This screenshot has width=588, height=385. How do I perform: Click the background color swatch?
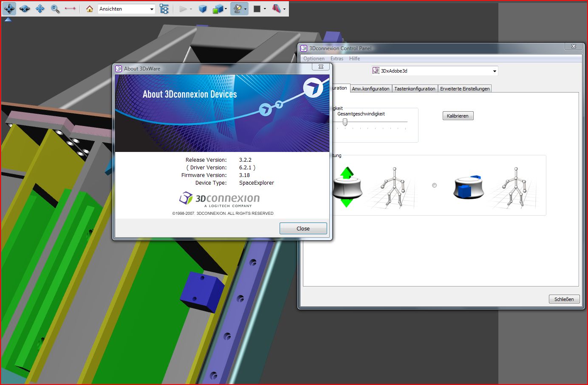[x=257, y=9]
